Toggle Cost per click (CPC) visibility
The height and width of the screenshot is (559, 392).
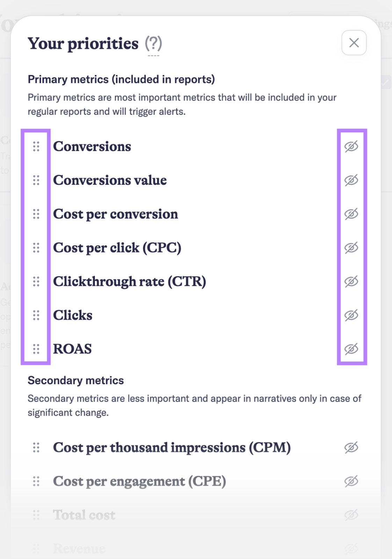(x=351, y=248)
